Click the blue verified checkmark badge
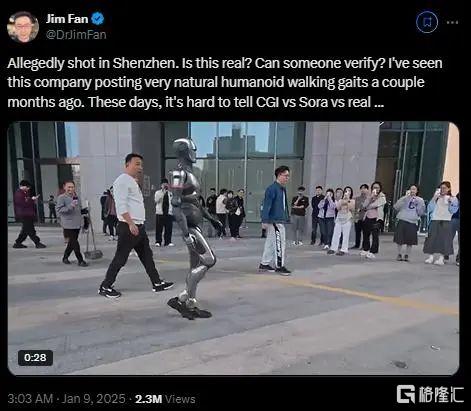Viewport: 471px width, 411px height. (x=98, y=19)
